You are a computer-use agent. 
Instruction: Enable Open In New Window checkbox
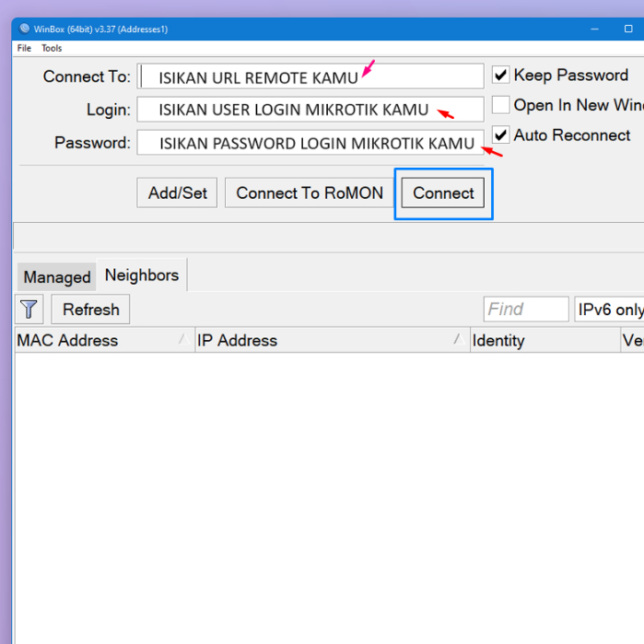[x=500, y=105]
